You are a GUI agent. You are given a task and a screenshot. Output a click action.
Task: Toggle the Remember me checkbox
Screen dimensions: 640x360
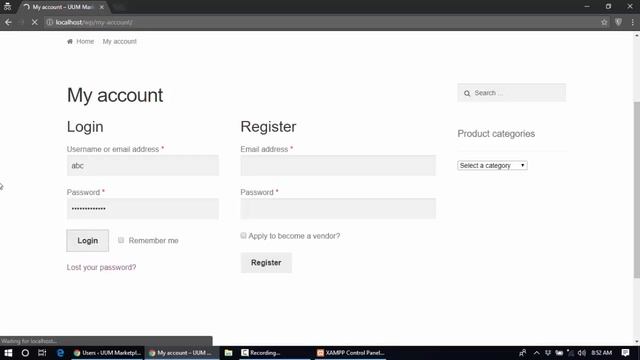121,240
